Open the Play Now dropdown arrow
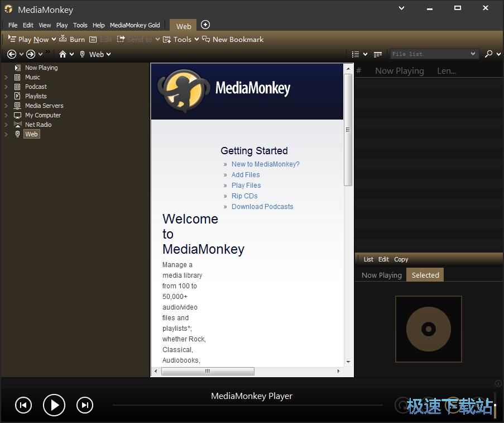Screen dimensions: 504x423 (x=54, y=39)
